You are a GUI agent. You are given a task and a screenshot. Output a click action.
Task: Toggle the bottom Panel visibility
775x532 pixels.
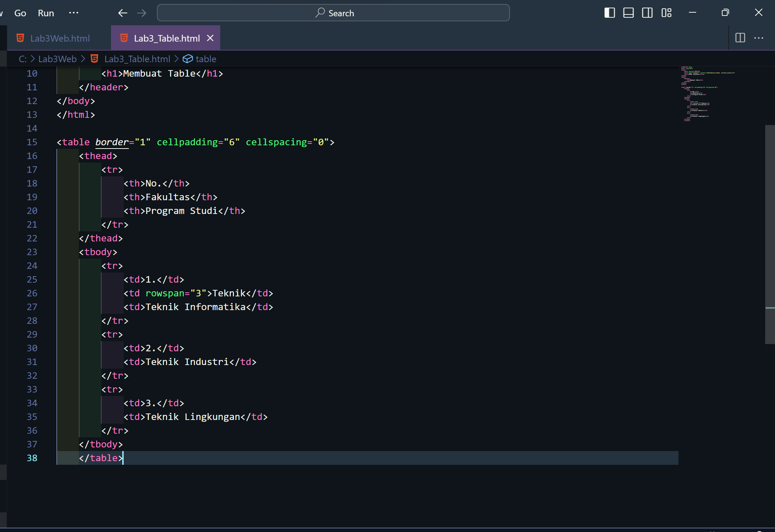pyautogui.click(x=628, y=13)
